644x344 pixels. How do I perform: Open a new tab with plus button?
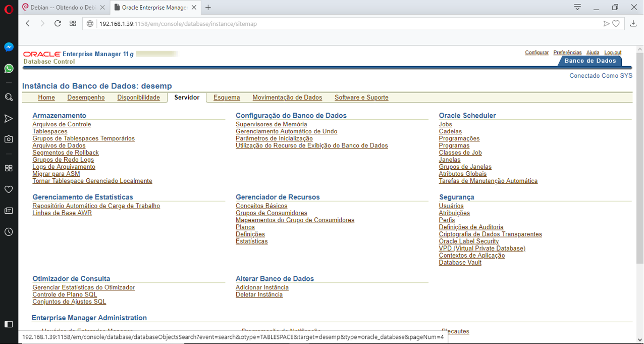coord(208,7)
